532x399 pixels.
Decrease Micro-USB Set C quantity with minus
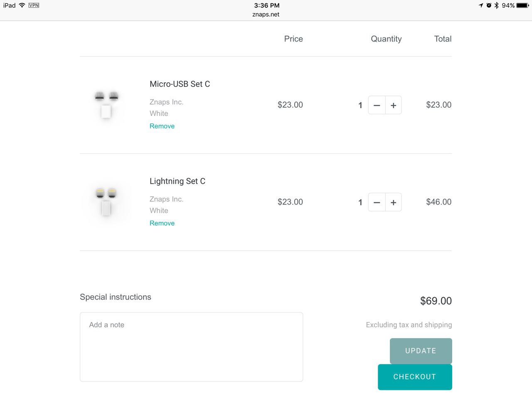point(377,105)
